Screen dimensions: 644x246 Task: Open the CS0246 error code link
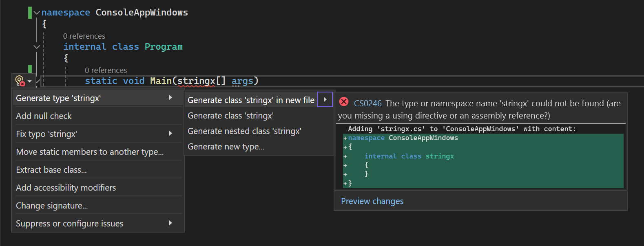[x=367, y=103]
